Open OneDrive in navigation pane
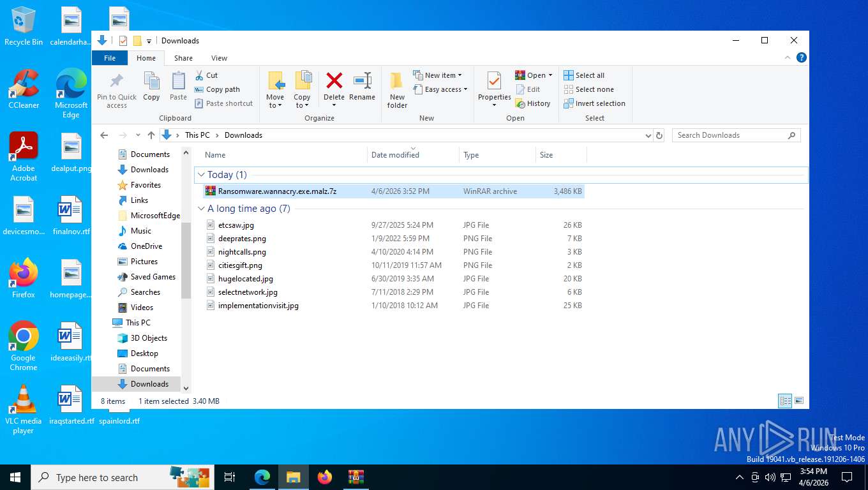The width and height of the screenshot is (868, 490). click(x=146, y=246)
